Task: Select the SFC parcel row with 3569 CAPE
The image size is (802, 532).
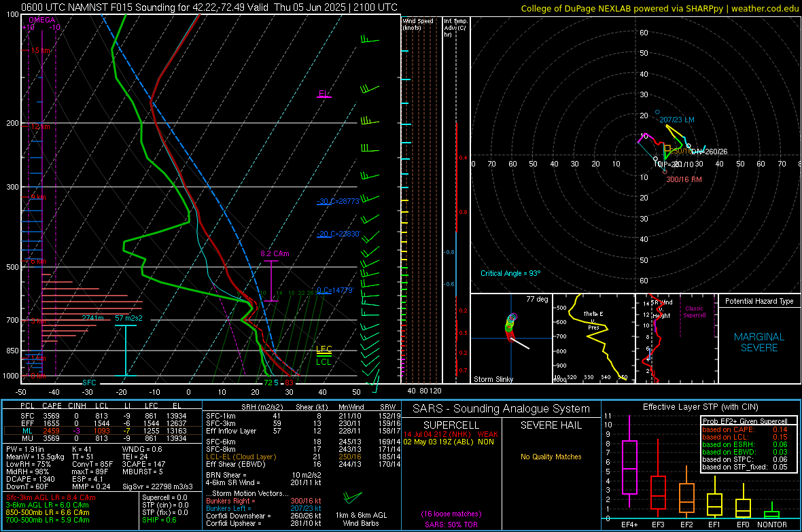Action: [102, 416]
